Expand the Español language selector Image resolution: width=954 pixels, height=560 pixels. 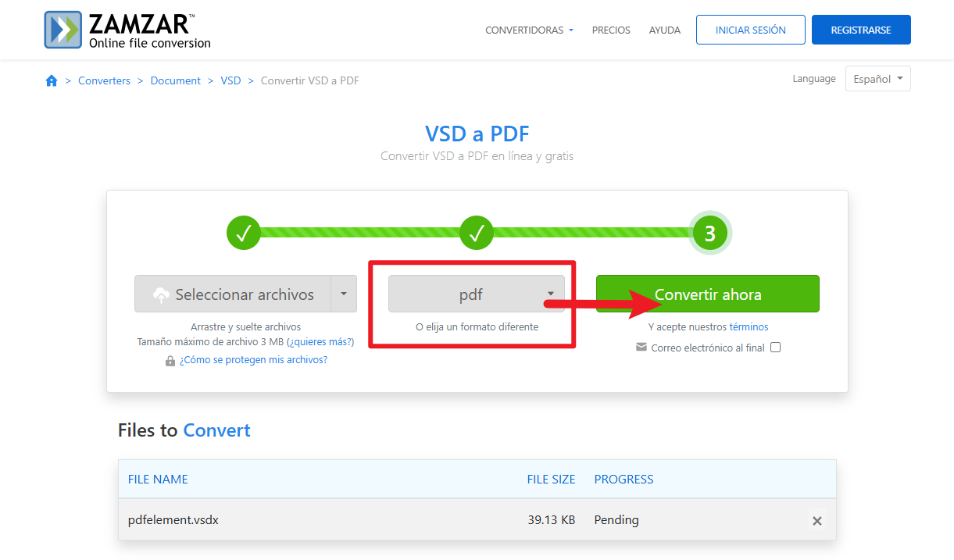coord(877,79)
